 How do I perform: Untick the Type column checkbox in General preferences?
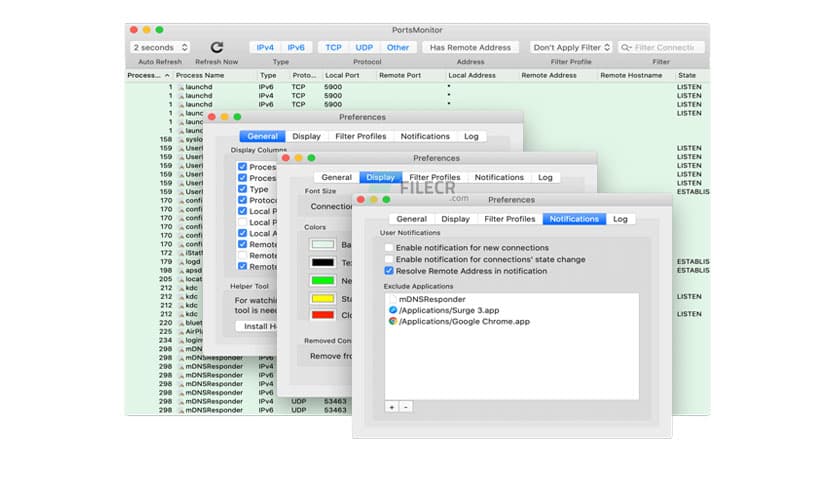coord(243,189)
